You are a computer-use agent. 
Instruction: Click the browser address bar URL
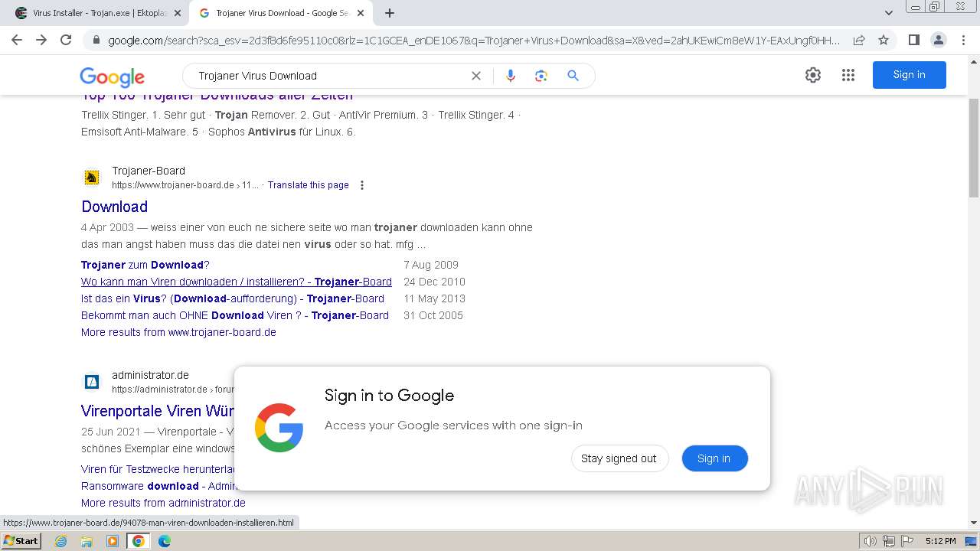[473, 41]
